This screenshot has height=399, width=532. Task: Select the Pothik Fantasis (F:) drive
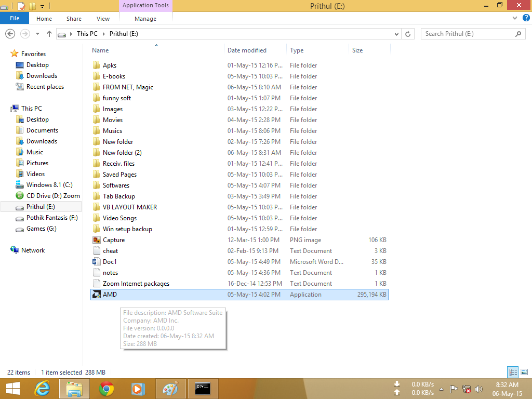(x=52, y=218)
